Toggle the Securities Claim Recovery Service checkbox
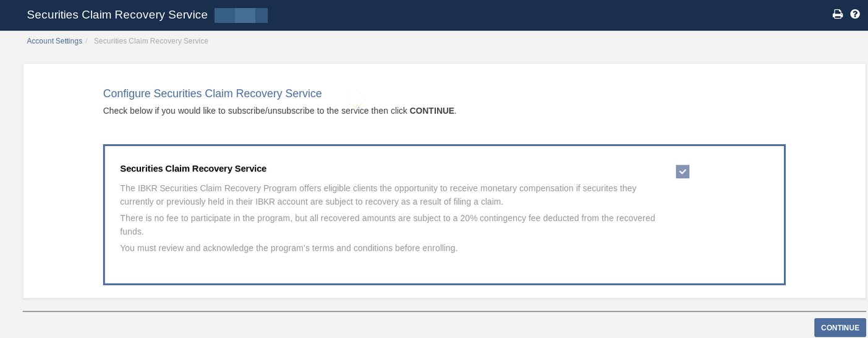Viewport: 868px width, 338px height. click(x=683, y=171)
